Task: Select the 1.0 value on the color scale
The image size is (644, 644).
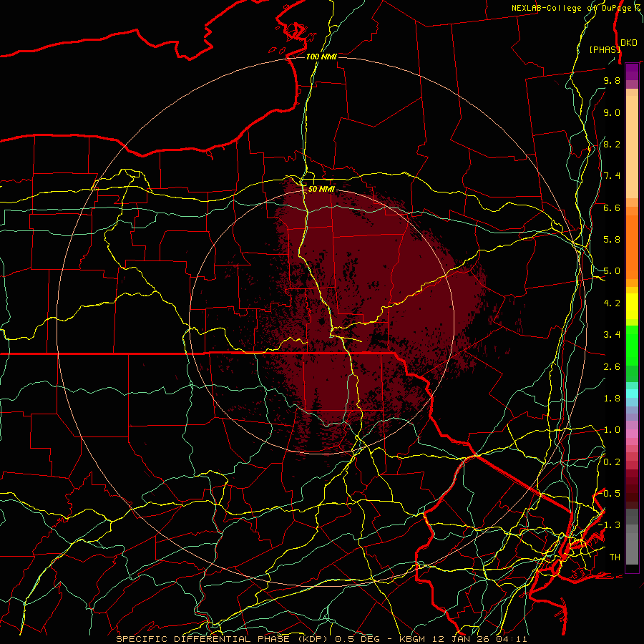Action: [x=612, y=430]
